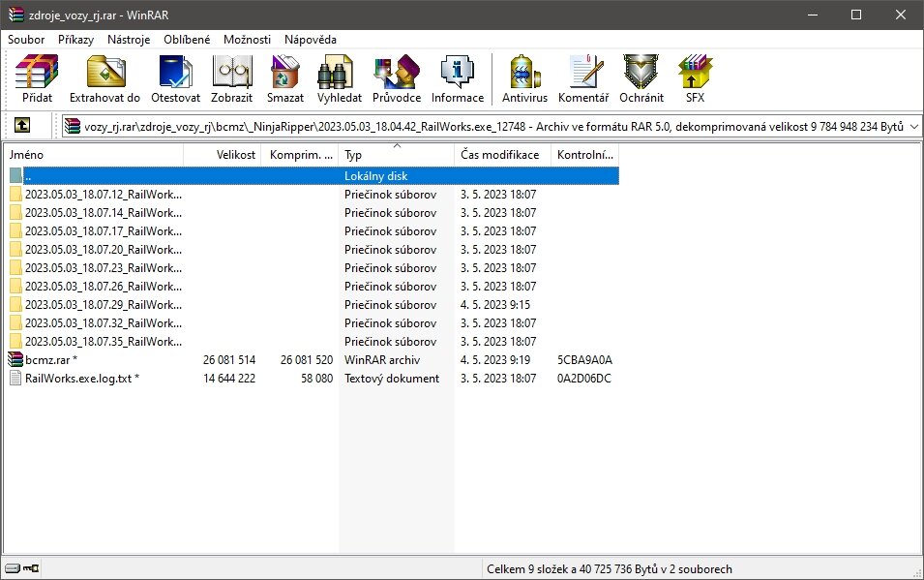The height and width of the screenshot is (580, 924).
Task: Click the bcmz.rar archive file icon
Action: [x=15, y=359]
